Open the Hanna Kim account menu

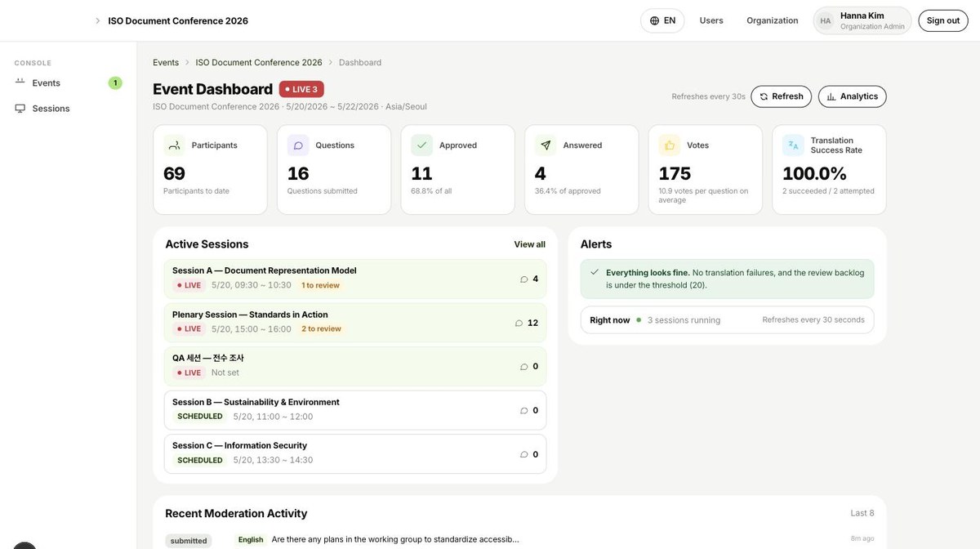tap(862, 20)
